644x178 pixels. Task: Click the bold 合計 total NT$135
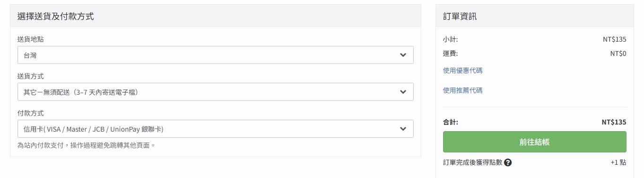614,122
